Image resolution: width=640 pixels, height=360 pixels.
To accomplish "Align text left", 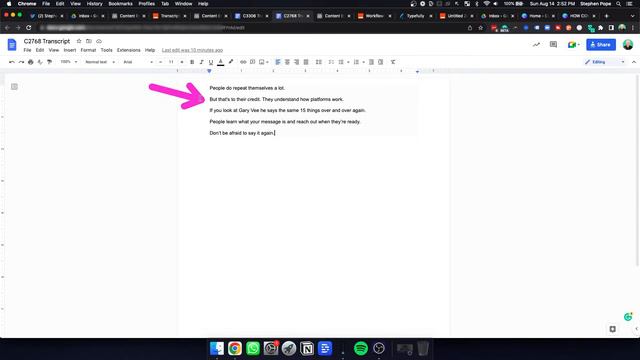I will (278, 62).
